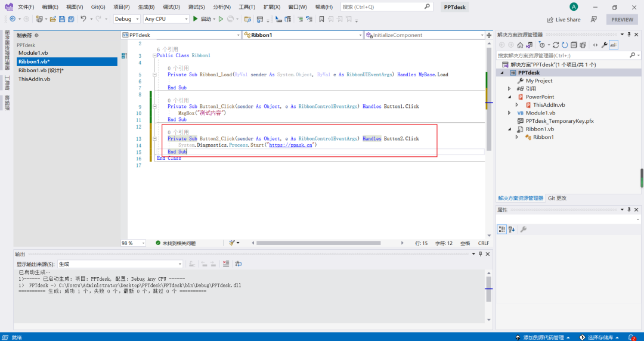Click the pending changes filter clock icon
This screenshot has width=644, height=341.
[x=541, y=45]
